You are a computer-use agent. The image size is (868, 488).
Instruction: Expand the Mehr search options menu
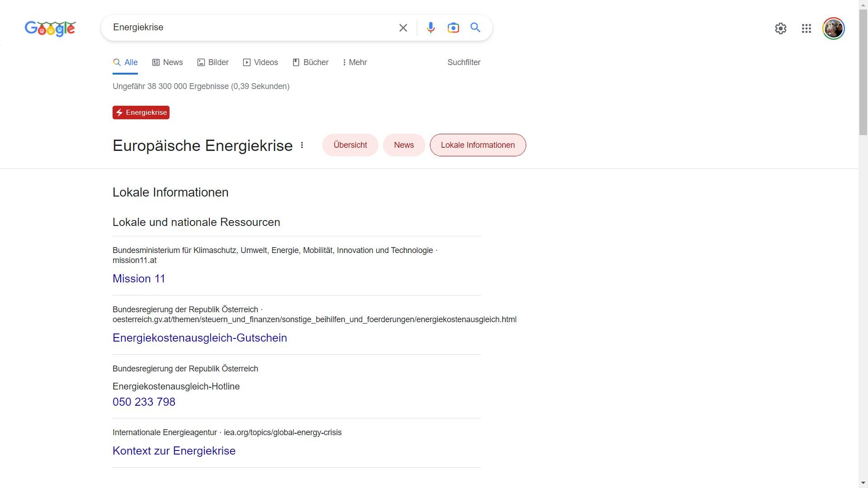coord(355,62)
